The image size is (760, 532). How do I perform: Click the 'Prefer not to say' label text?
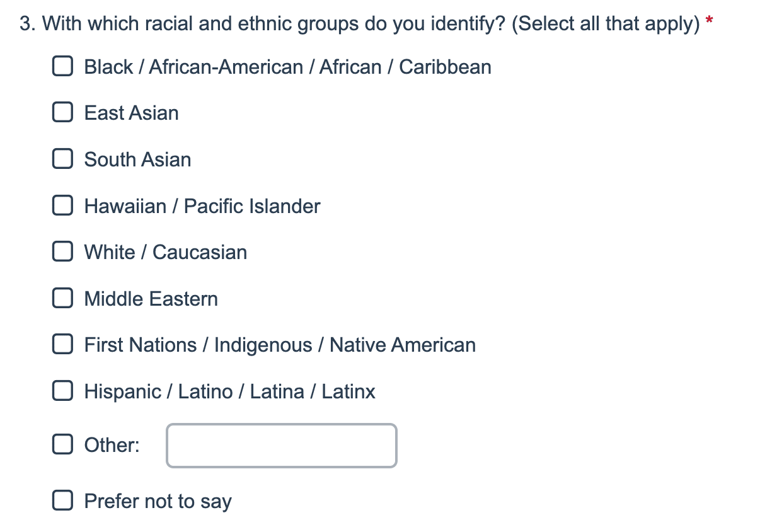point(158,501)
